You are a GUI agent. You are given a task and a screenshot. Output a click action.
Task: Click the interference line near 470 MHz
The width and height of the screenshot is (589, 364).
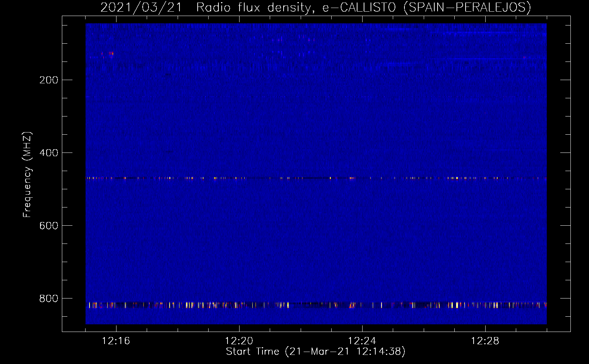316,178
